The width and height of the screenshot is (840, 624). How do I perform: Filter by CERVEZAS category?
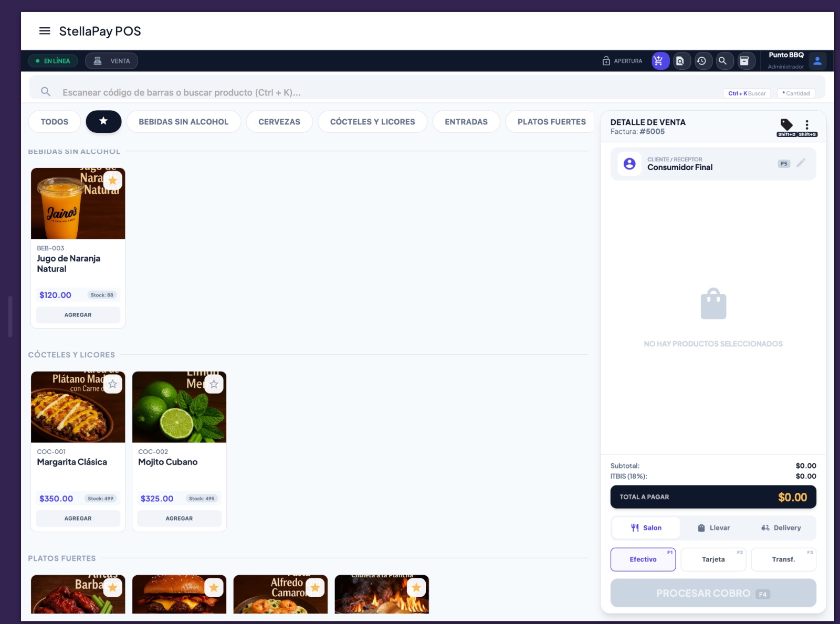pos(279,122)
